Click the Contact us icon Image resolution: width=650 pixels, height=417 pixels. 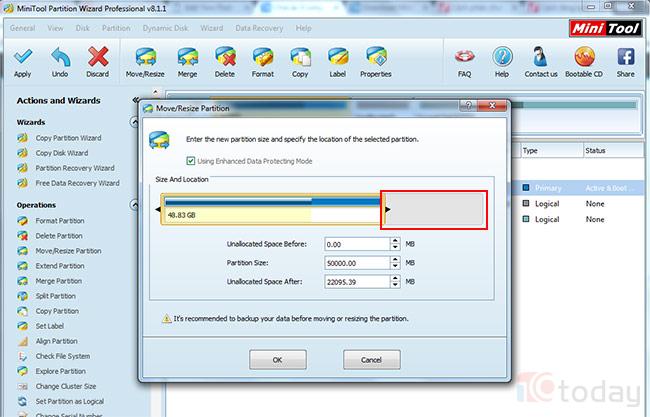pos(541,57)
